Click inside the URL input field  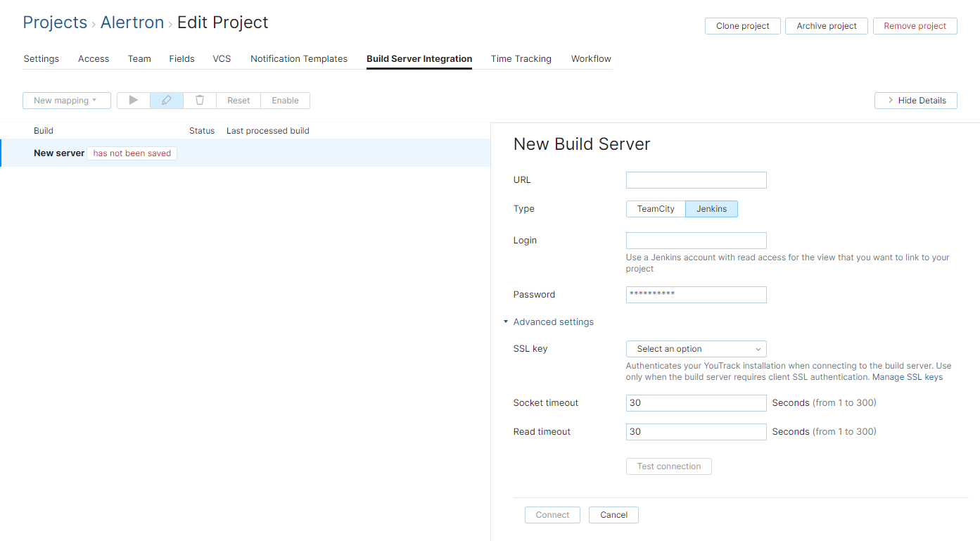pyautogui.click(x=696, y=179)
